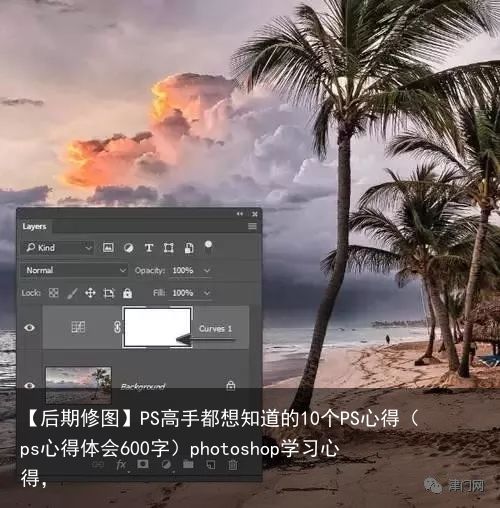
Task: Select the Layers panel tab
Action: (x=34, y=226)
